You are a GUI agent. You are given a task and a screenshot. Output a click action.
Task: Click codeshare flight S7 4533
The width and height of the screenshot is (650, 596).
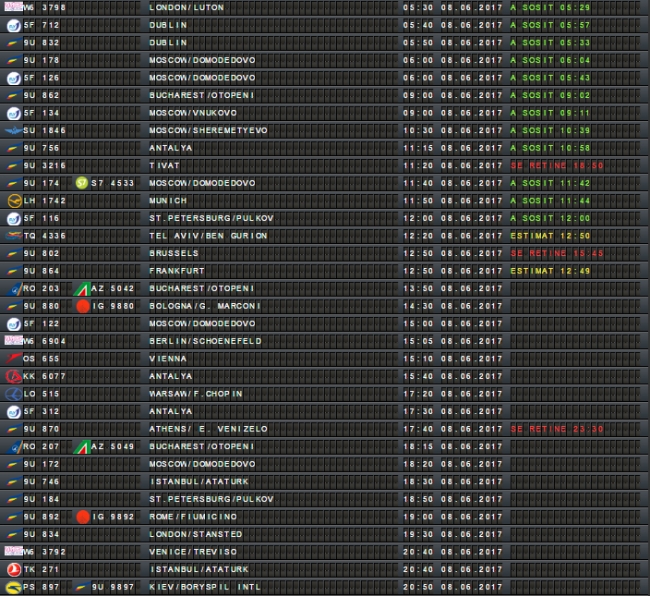pyautogui.click(x=112, y=183)
